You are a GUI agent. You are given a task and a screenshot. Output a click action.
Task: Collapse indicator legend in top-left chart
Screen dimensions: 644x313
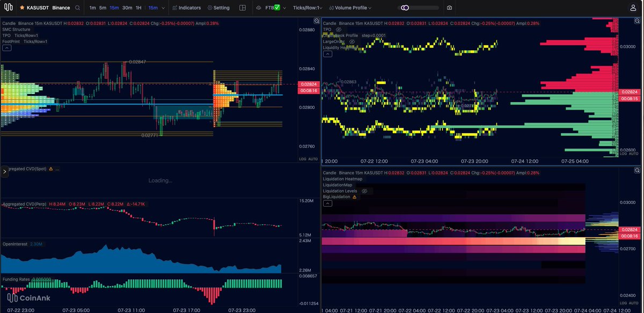7,48
